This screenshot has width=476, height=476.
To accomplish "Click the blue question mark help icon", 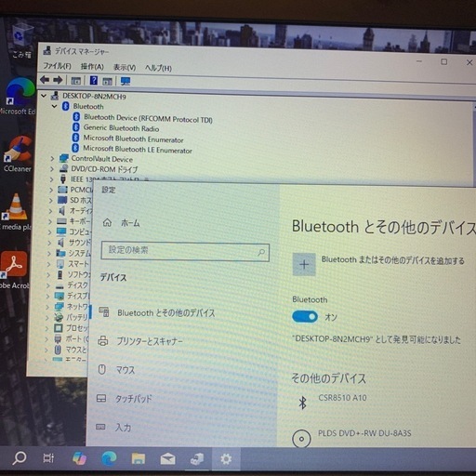I will [x=94, y=81].
